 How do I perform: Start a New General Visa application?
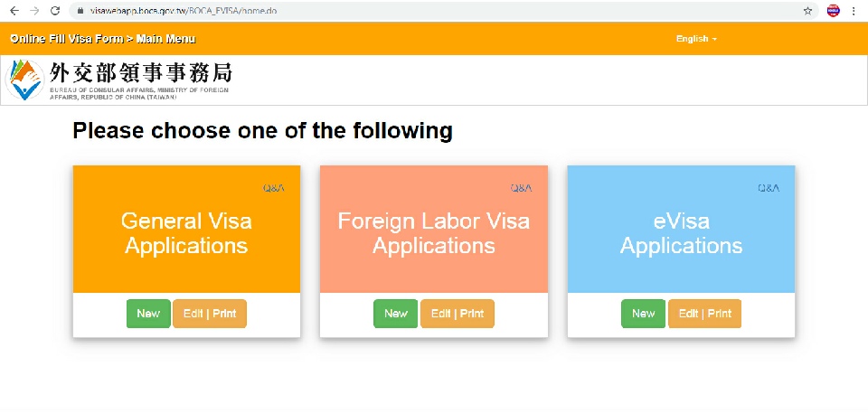148,314
